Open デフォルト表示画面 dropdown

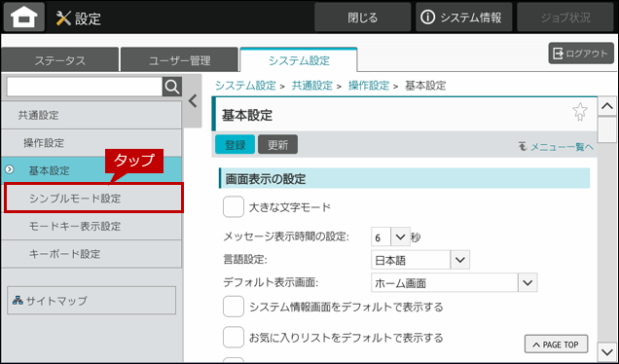(528, 282)
